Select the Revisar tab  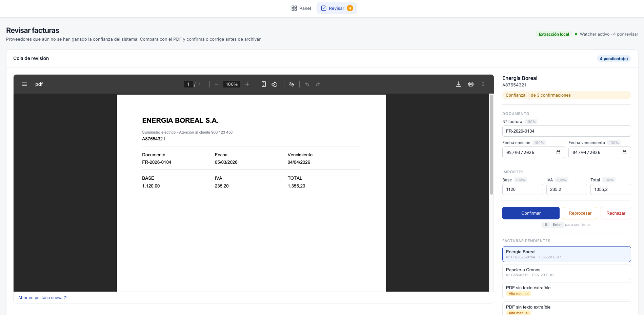337,8
